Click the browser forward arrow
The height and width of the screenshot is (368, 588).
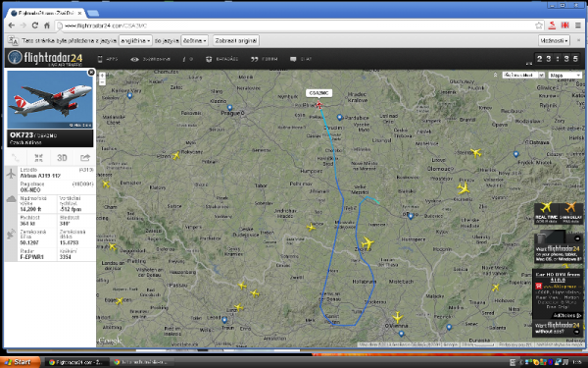pos(24,26)
